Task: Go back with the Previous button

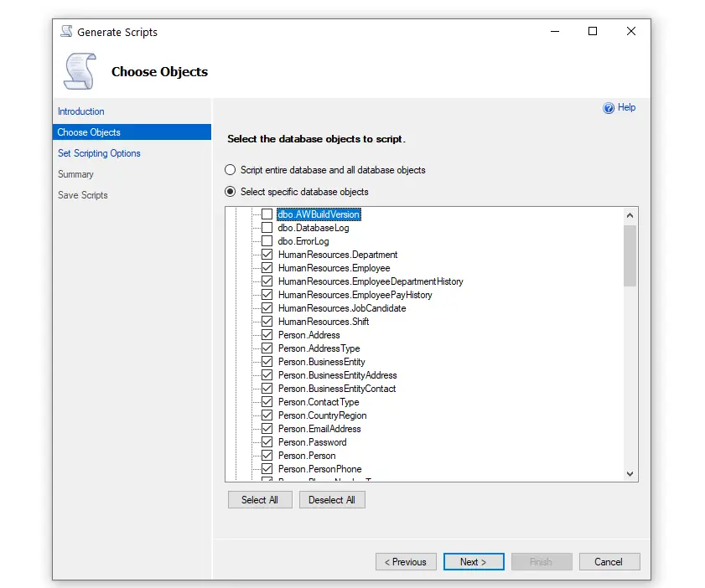Action: (406, 562)
